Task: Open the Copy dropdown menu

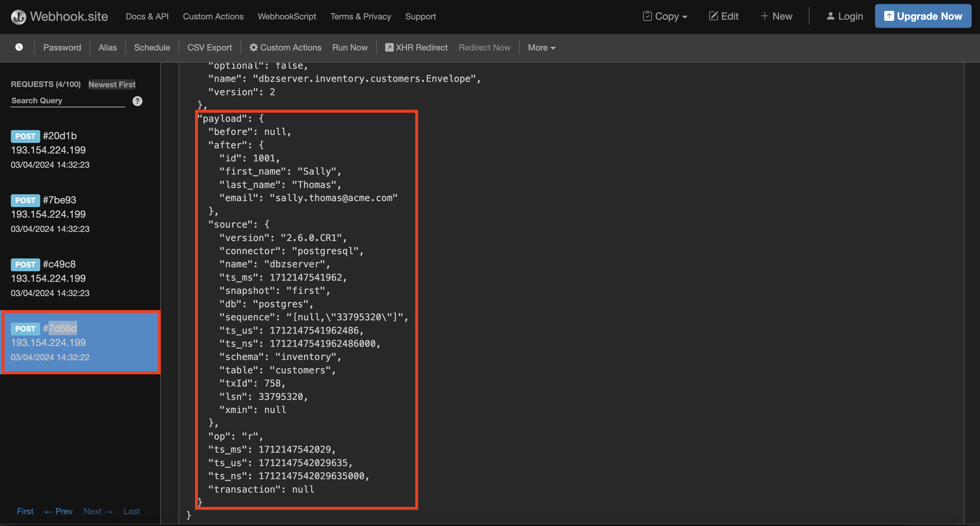Action: 670,16
